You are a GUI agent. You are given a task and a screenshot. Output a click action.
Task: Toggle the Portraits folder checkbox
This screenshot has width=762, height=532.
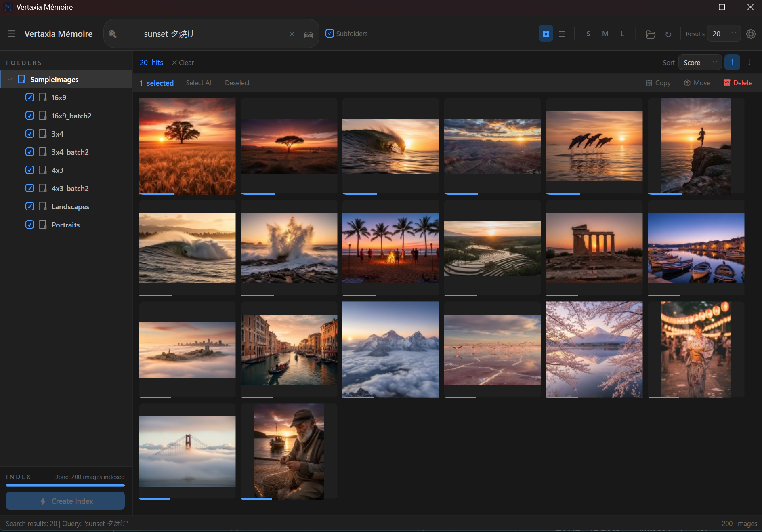click(29, 225)
